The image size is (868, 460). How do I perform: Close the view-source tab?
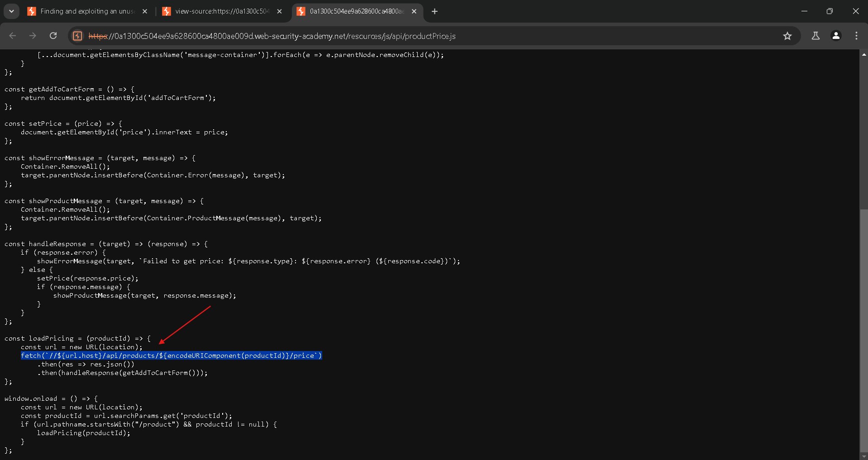[x=280, y=11]
